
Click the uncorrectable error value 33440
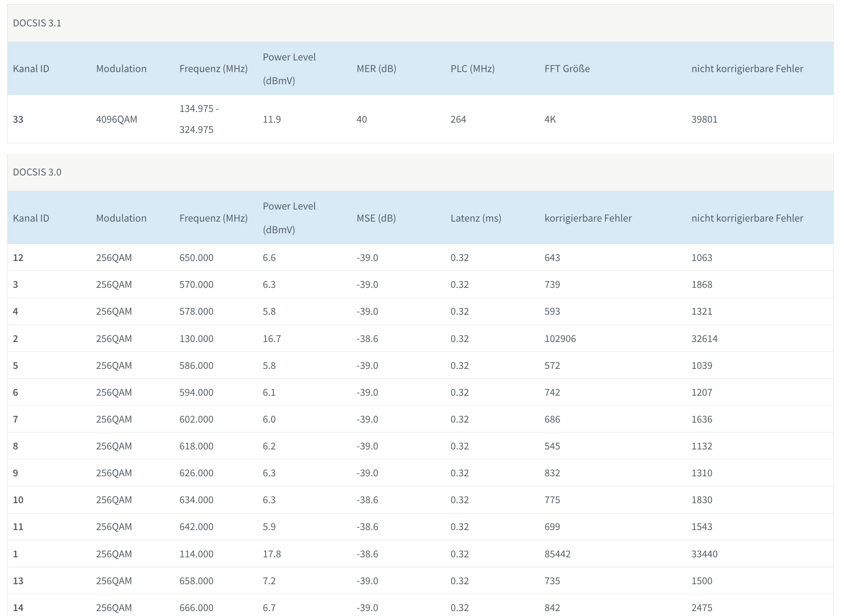[x=704, y=554]
